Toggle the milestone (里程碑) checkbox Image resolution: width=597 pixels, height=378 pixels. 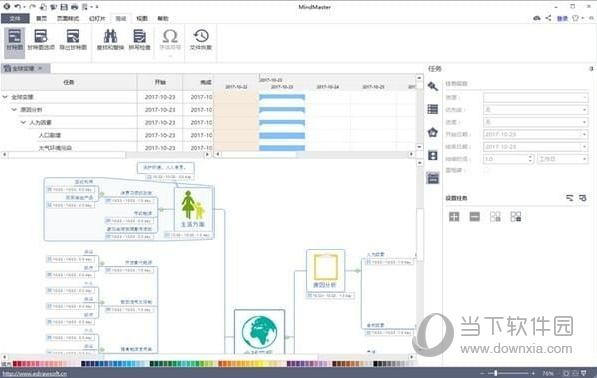[x=487, y=171]
